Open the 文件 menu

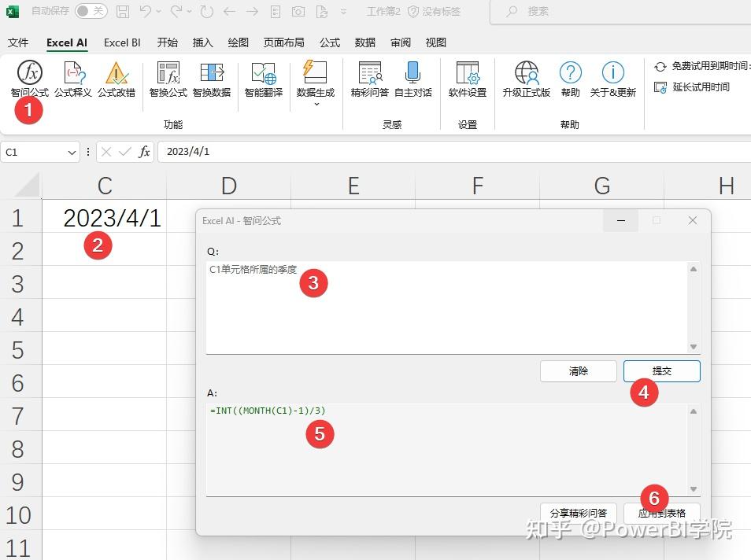pyautogui.click(x=18, y=42)
